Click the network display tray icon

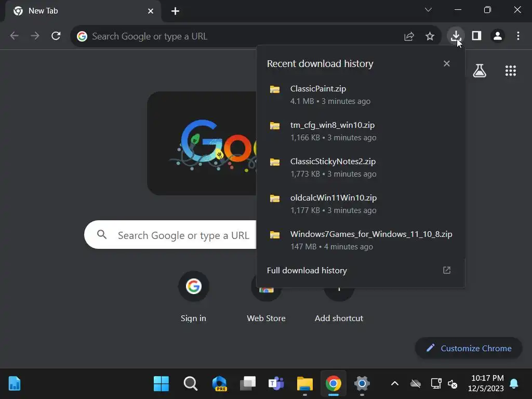coord(436,384)
